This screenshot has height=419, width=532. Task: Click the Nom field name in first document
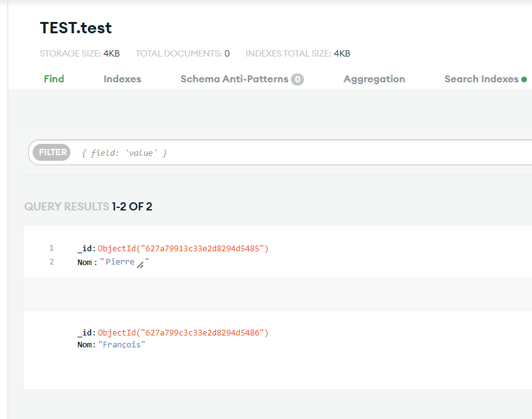coord(85,262)
